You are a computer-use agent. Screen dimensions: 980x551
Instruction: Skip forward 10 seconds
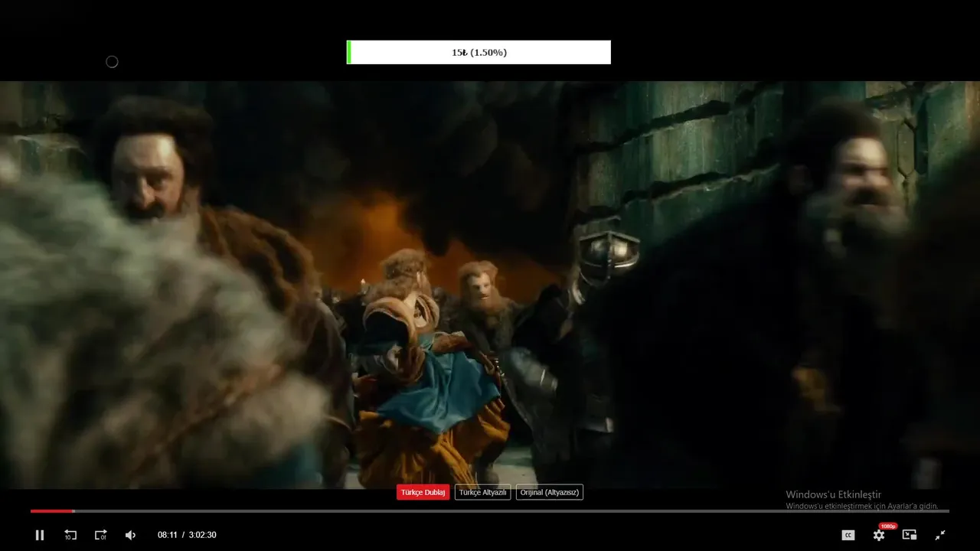click(x=100, y=535)
